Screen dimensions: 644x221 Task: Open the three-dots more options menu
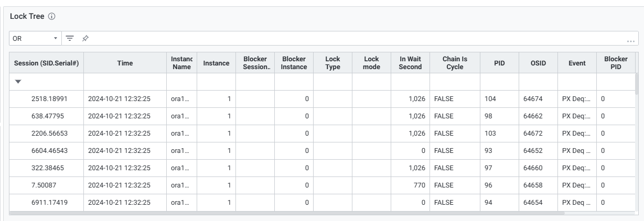click(631, 41)
